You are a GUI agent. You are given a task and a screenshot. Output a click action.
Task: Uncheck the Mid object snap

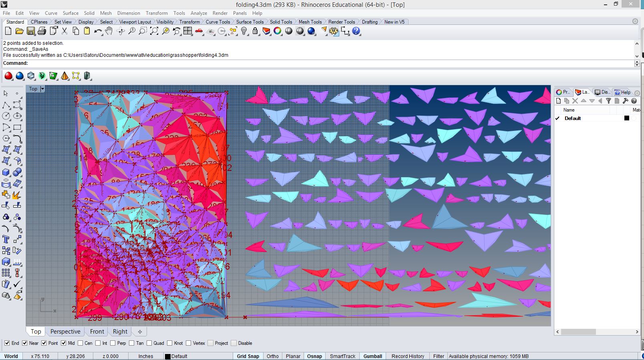click(64, 343)
